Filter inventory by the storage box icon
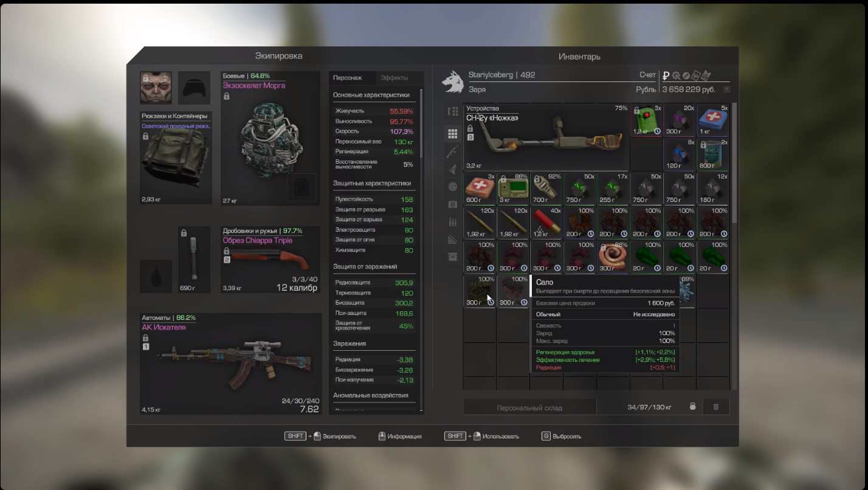The height and width of the screenshot is (490, 868). 452,257
